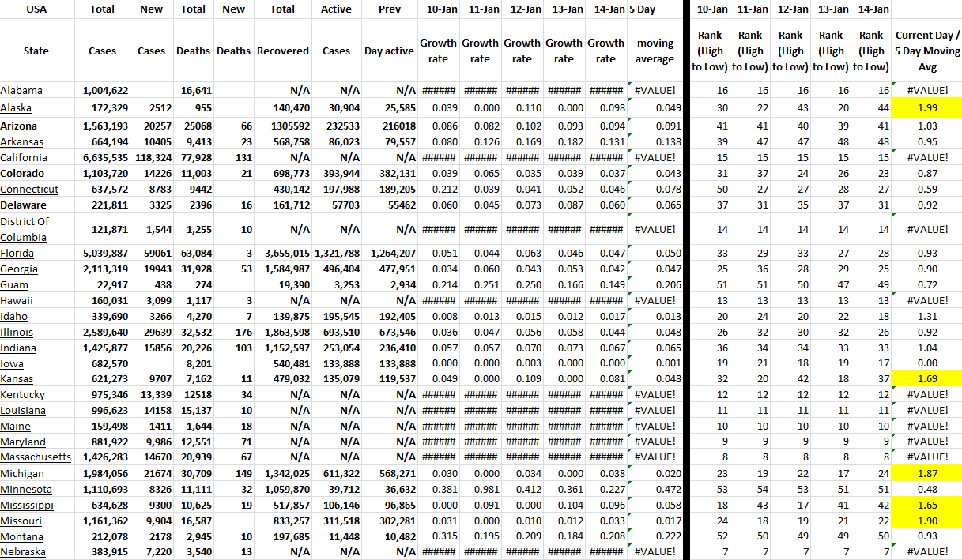This screenshot has height=560, width=962.
Task: Click Florida's total cases cell 5,039,887
Action: point(105,254)
